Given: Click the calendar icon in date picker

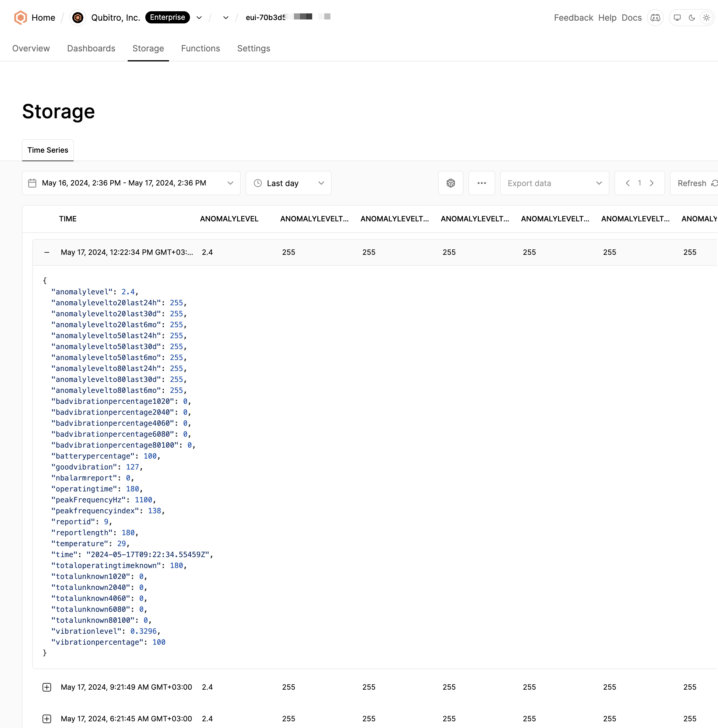Looking at the screenshot, I should pyautogui.click(x=33, y=183).
